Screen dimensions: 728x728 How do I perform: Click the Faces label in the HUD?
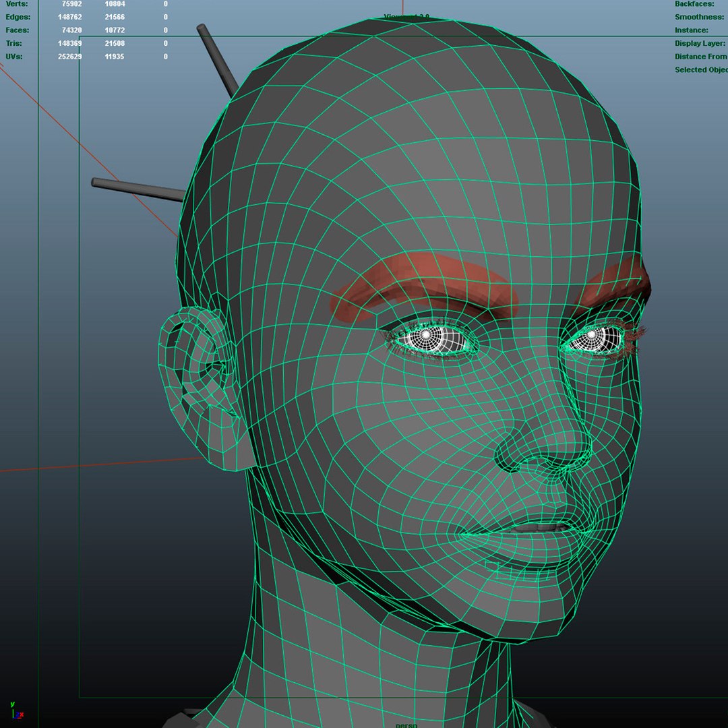18,30
